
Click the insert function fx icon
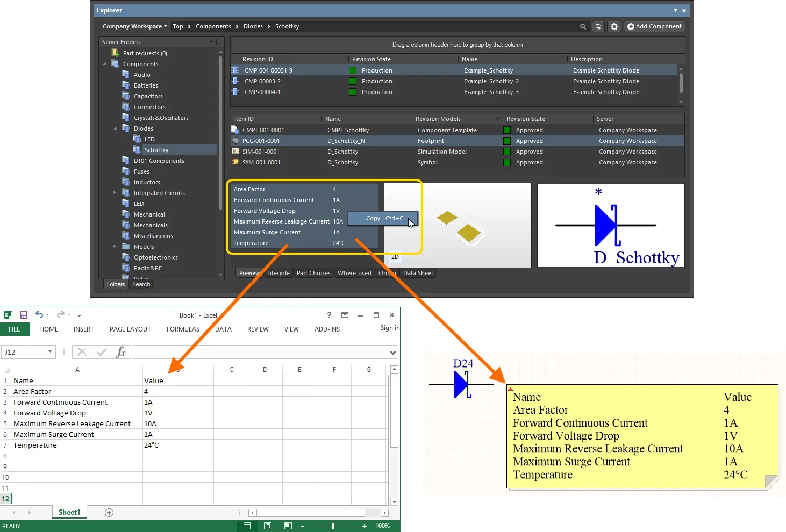(x=121, y=352)
